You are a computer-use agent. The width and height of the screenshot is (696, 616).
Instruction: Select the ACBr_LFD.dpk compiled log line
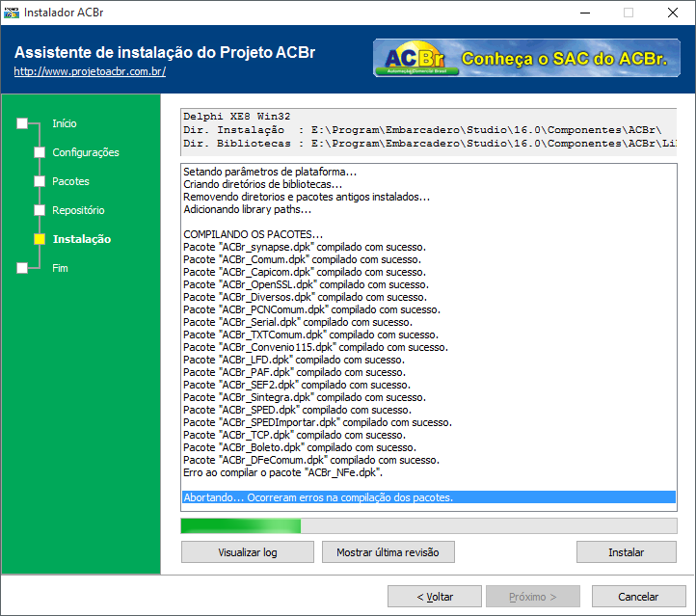pos(294,360)
